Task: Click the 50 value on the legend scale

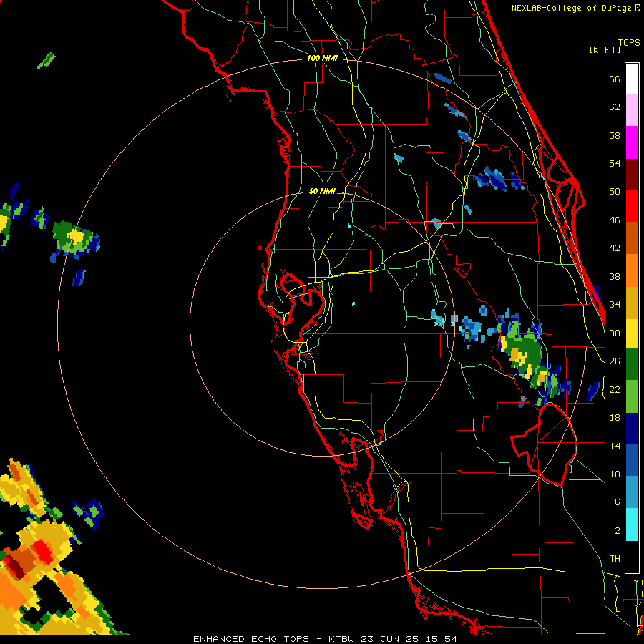Action: (615, 192)
